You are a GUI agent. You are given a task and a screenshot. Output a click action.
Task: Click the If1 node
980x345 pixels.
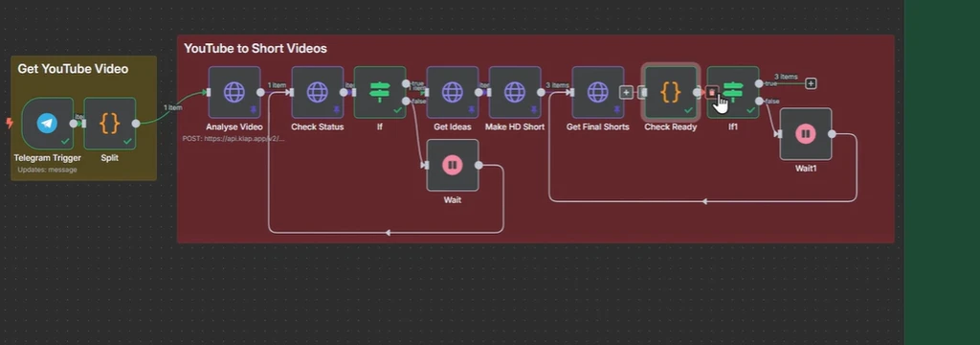pyautogui.click(x=733, y=92)
